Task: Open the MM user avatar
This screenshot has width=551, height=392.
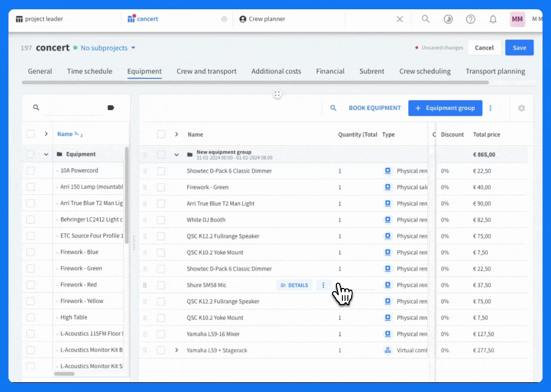Action: click(x=517, y=19)
